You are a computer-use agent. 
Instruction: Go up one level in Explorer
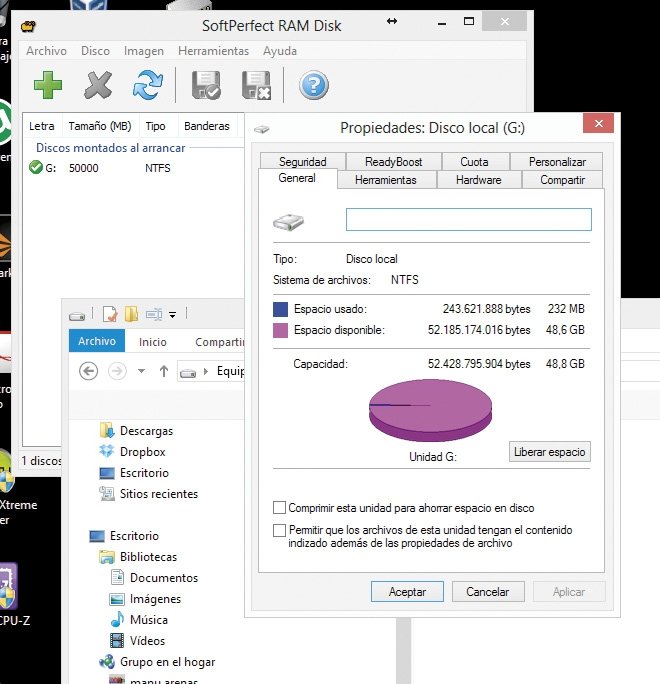coord(164,371)
